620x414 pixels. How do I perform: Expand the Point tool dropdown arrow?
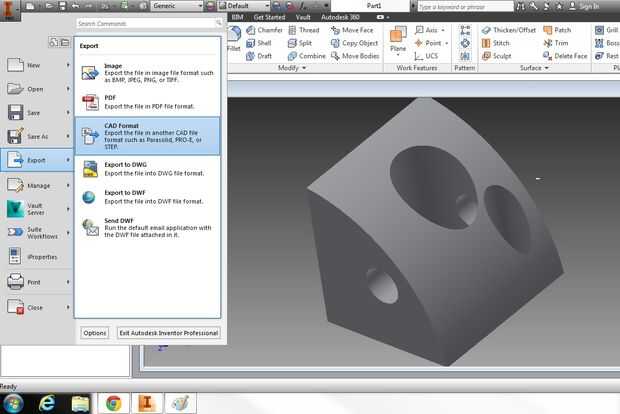[446, 43]
